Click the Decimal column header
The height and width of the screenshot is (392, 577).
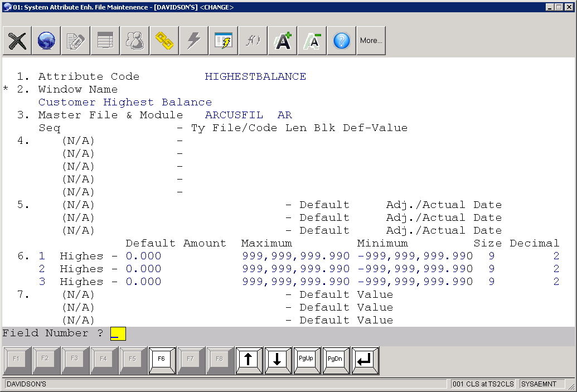click(x=534, y=243)
